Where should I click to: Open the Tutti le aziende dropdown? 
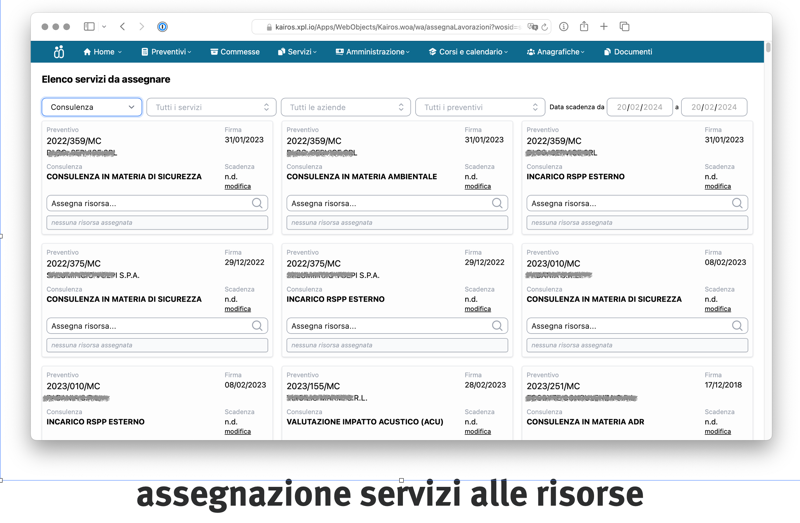(346, 107)
